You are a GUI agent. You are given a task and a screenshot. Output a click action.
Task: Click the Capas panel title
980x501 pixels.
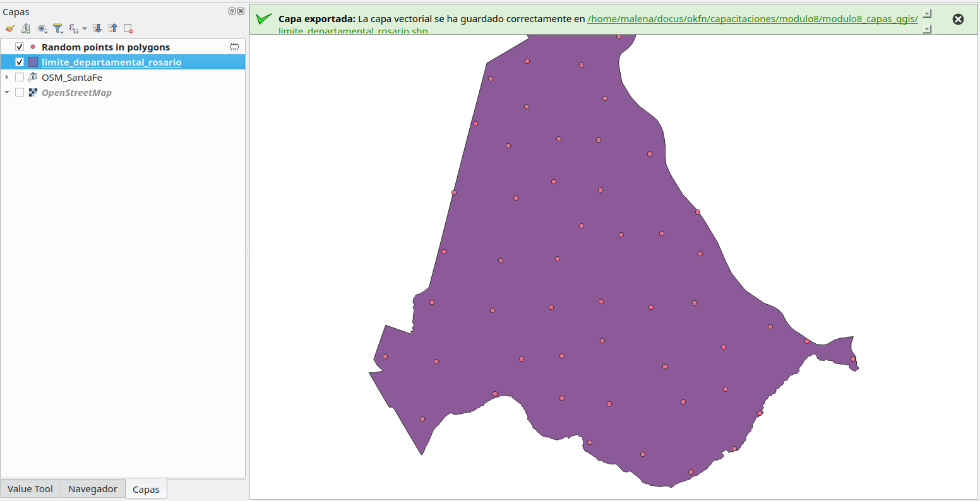pos(16,12)
